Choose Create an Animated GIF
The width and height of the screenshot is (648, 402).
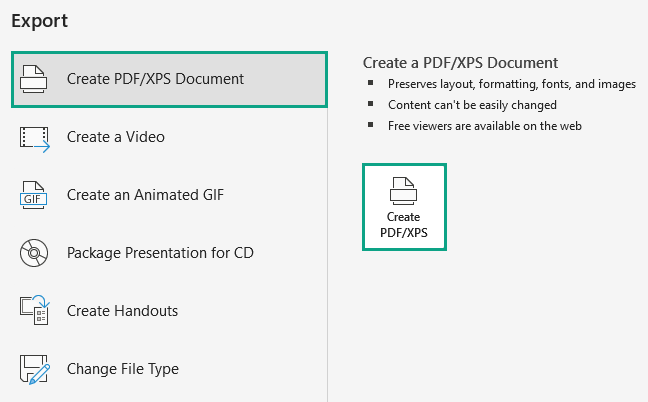(x=169, y=195)
